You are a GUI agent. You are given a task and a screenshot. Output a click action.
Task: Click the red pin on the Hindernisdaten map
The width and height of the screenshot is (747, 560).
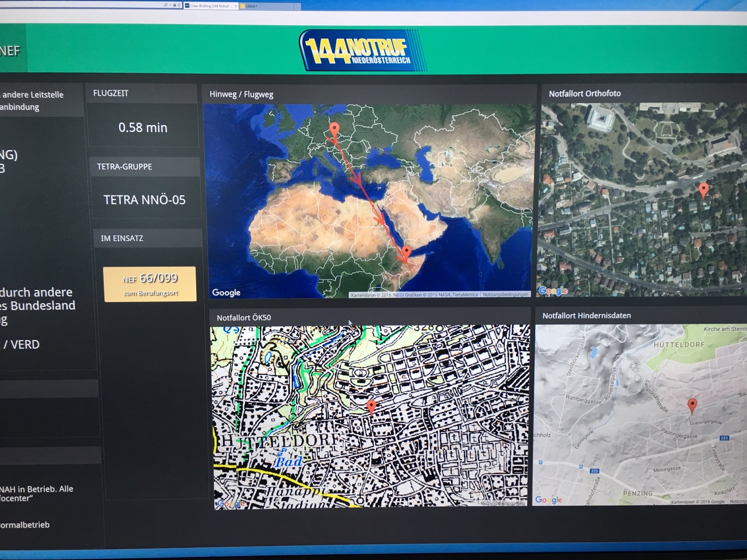click(x=692, y=405)
